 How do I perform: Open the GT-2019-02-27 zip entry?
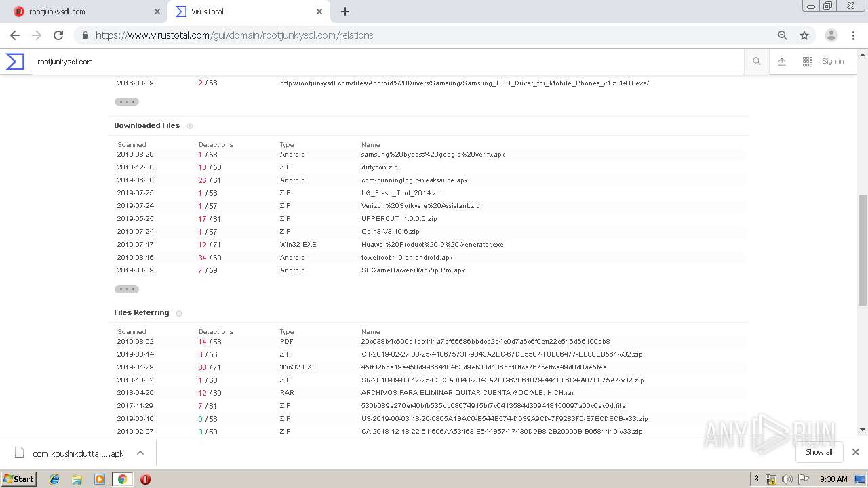[x=502, y=354]
